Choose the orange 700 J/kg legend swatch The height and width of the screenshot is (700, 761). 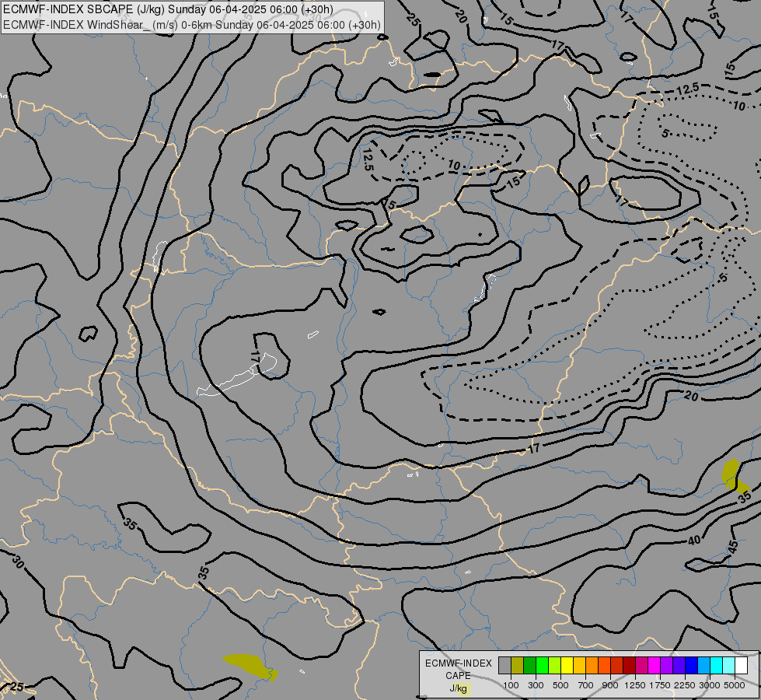(592, 666)
